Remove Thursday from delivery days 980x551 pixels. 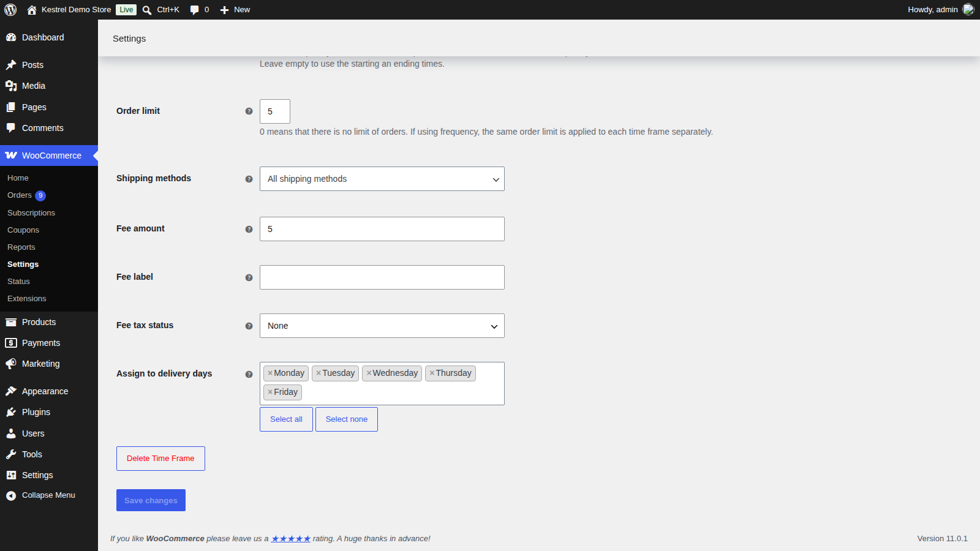[432, 373]
